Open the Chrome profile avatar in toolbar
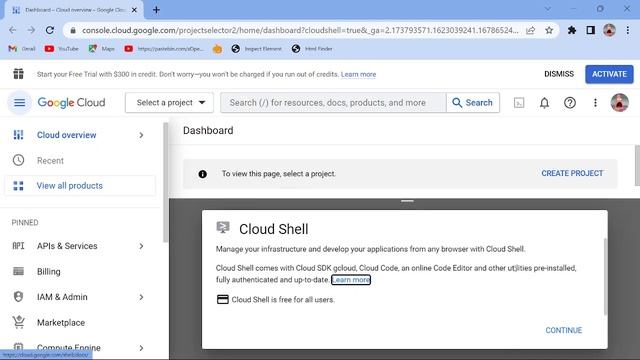 609,30
